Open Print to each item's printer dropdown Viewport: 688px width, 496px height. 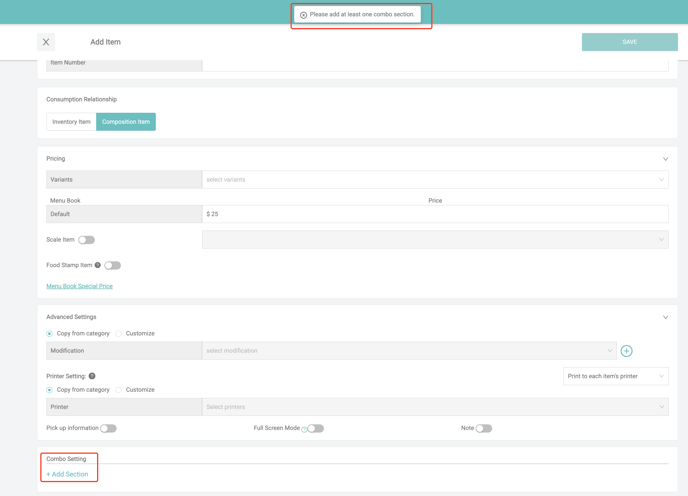616,376
